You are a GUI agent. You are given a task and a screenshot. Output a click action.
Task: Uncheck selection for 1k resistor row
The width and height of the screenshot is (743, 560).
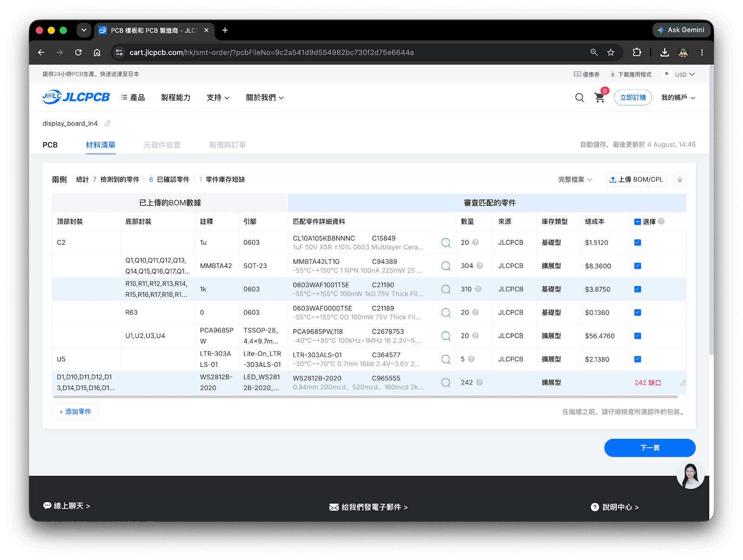click(x=638, y=289)
